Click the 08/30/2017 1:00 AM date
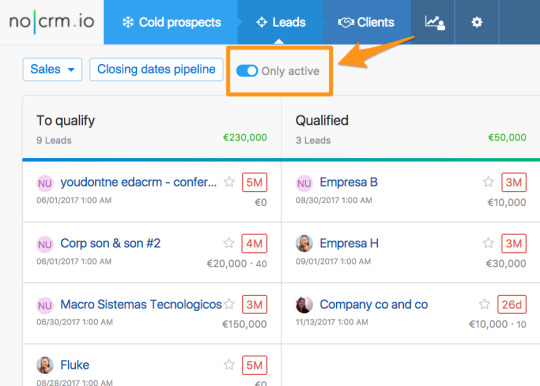Screen dimensions: 540x386 [x=334, y=200]
